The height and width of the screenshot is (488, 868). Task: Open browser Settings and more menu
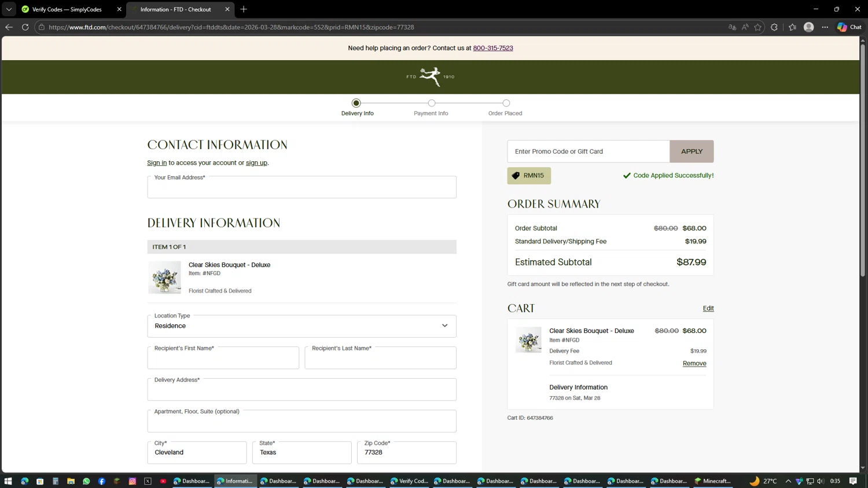825,27
